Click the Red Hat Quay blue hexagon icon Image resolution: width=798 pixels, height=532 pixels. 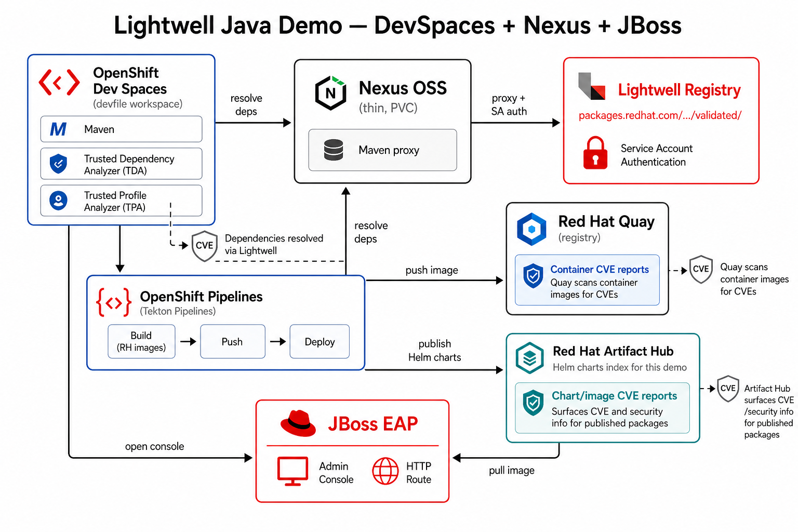(532, 229)
